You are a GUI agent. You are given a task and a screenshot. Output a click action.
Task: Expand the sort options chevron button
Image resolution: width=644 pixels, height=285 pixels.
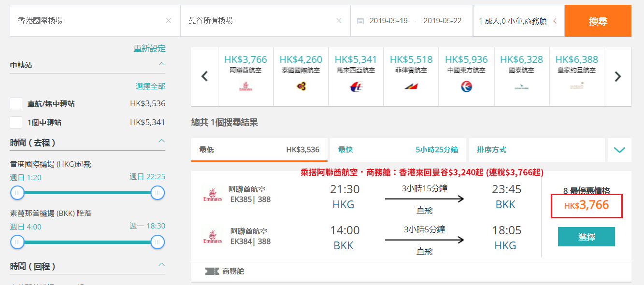click(619, 150)
